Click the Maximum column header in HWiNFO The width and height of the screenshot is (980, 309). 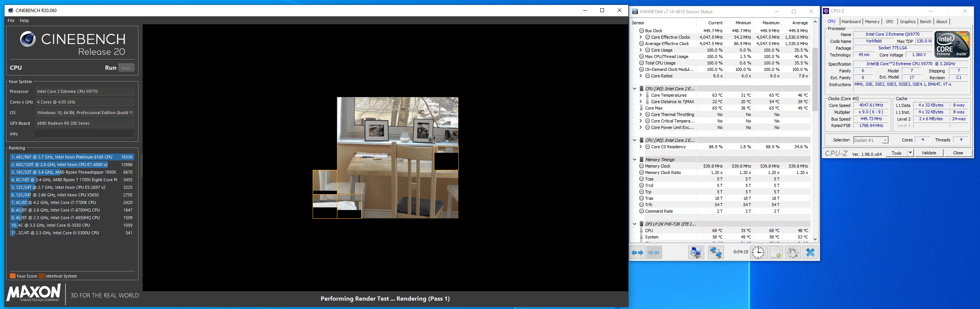point(771,23)
